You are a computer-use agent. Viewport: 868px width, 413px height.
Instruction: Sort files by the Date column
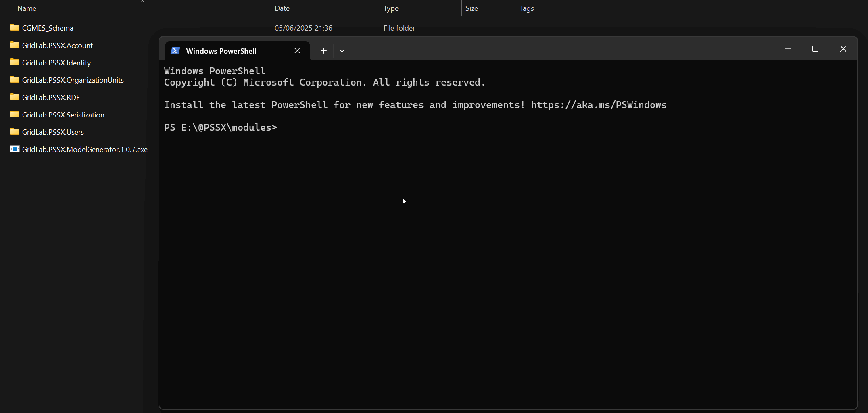(x=282, y=8)
